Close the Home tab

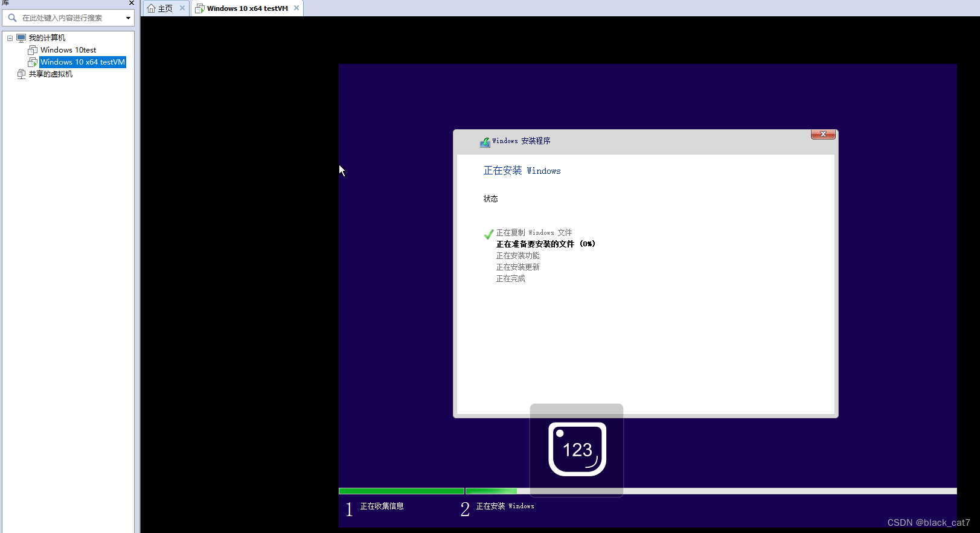[182, 8]
